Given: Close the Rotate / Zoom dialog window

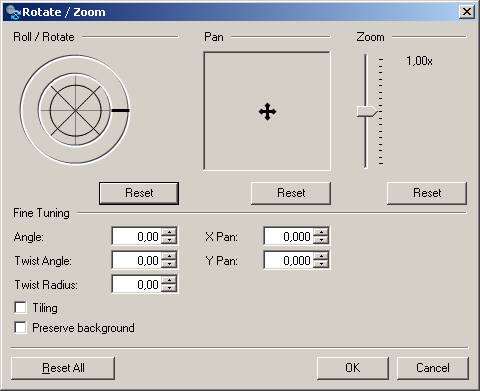Looking at the screenshot, I should coord(467,12).
